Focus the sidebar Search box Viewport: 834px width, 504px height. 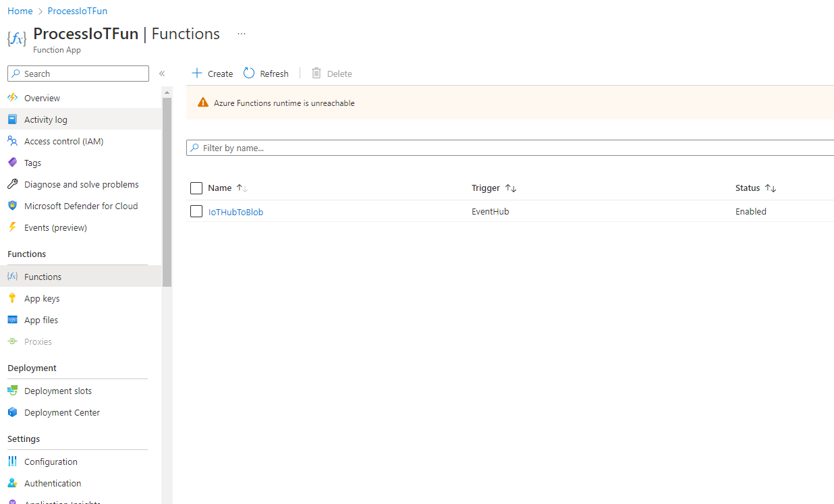click(x=78, y=74)
